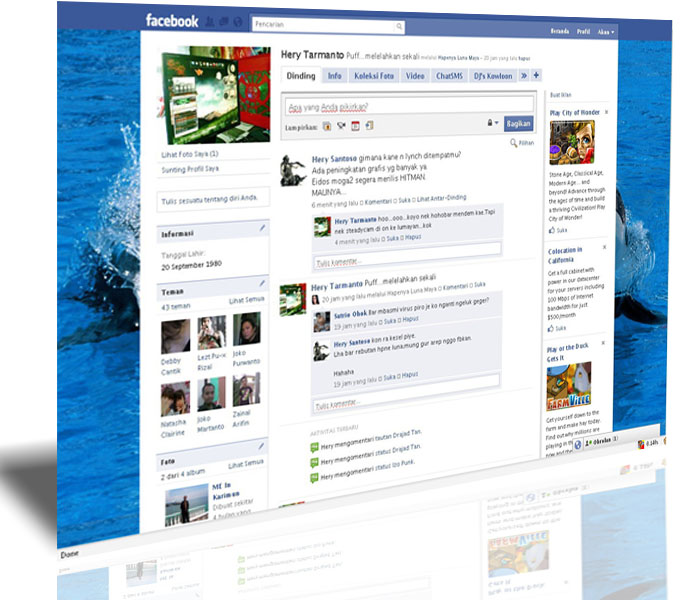Edit the Teman box pencil icon
Screen dimensions: 684x600
(262, 283)
